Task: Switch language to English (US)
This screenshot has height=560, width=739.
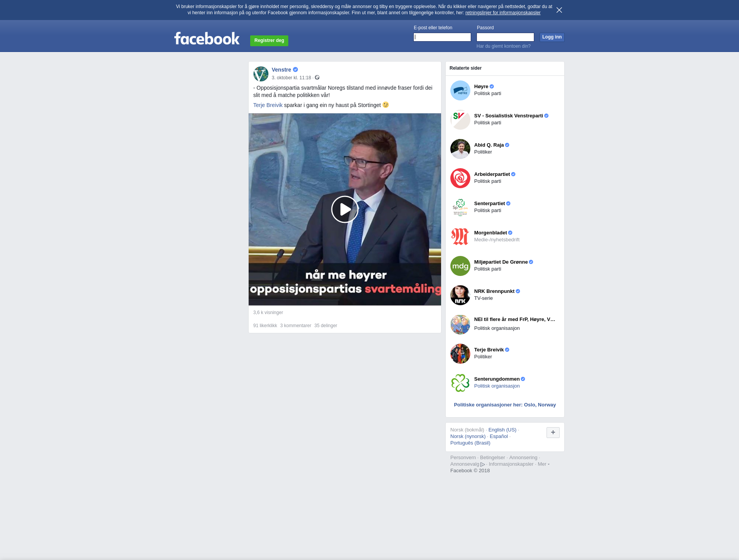Action: pyautogui.click(x=502, y=430)
